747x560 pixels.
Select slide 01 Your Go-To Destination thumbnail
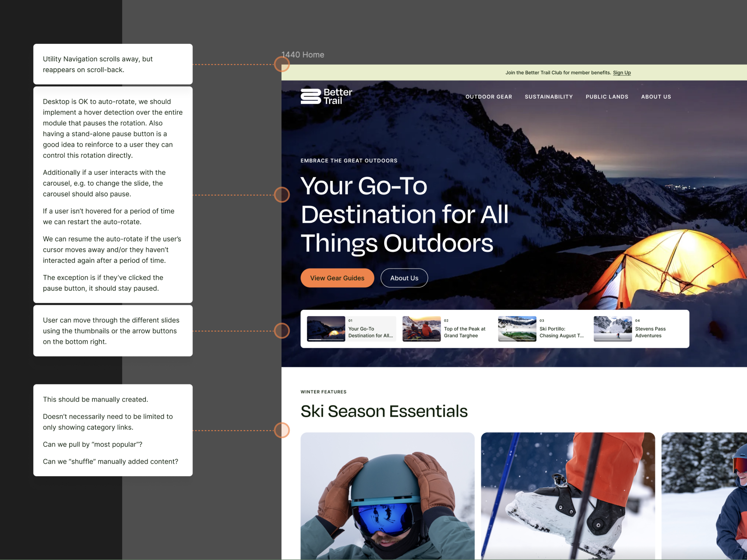(x=351, y=329)
